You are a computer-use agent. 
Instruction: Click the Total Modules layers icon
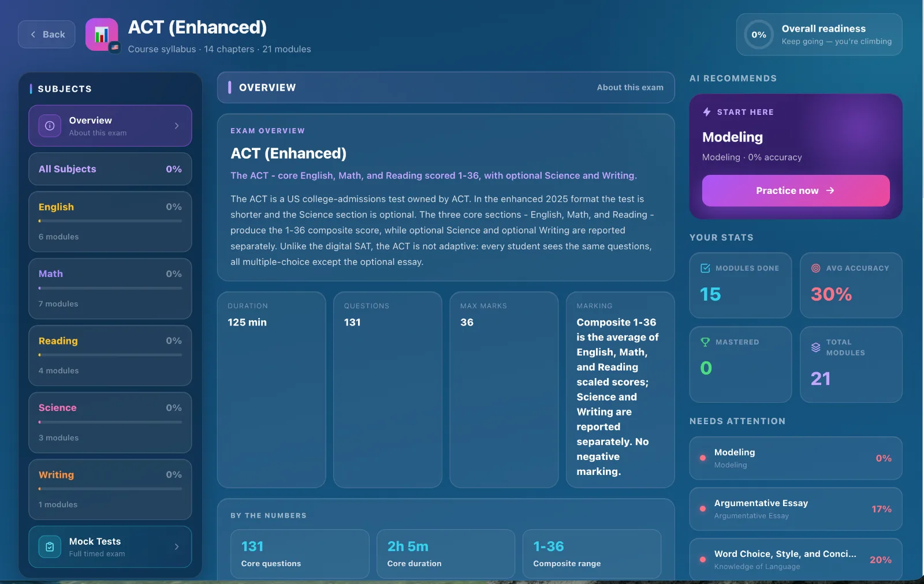coord(815,347)
